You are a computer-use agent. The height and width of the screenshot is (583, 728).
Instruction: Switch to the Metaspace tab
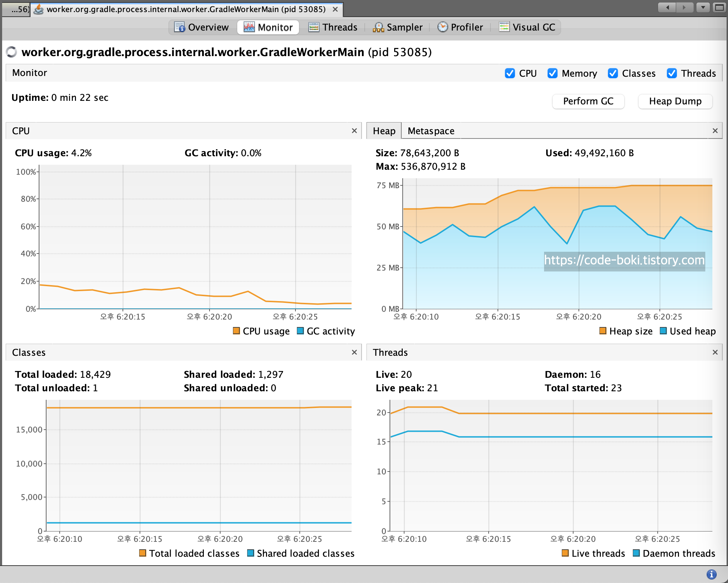(x=431, y=131)
